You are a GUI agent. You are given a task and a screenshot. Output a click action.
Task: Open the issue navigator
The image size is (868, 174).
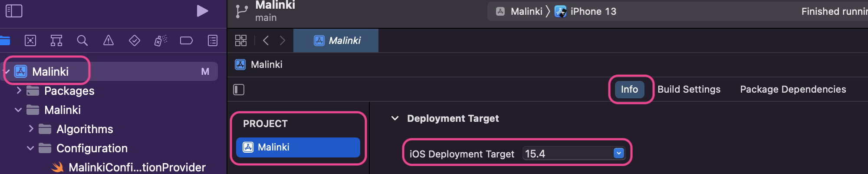108,41
